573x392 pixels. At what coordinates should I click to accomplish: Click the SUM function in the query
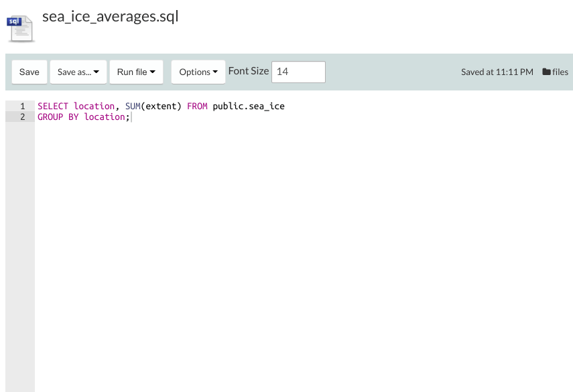(x=133, y=107)
